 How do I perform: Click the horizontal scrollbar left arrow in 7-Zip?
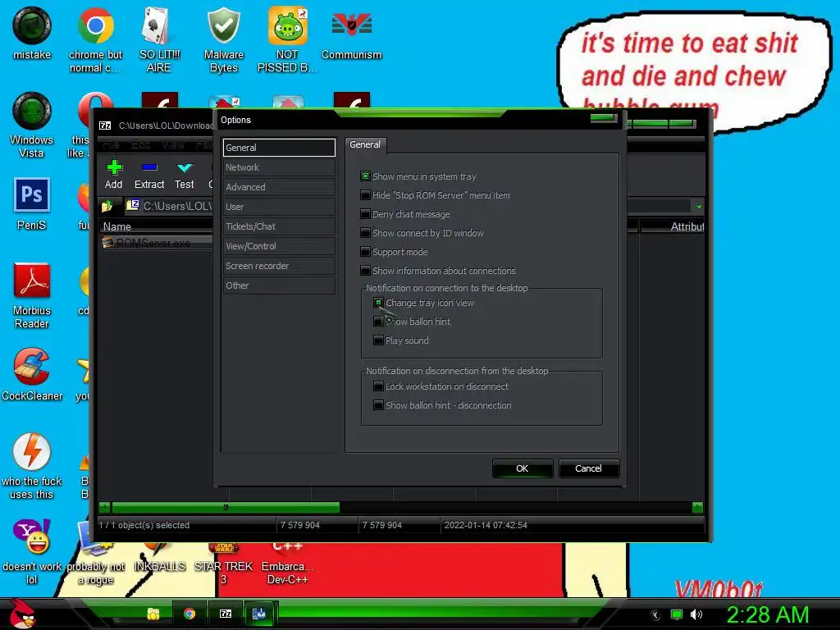coord(104,507)
